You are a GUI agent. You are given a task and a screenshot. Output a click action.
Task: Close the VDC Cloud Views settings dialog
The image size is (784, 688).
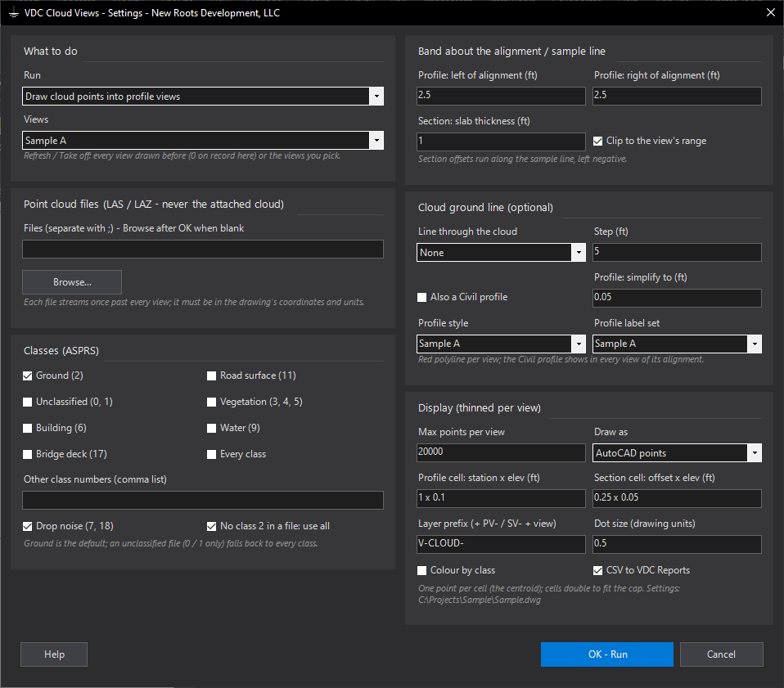(x=771, y=12)
